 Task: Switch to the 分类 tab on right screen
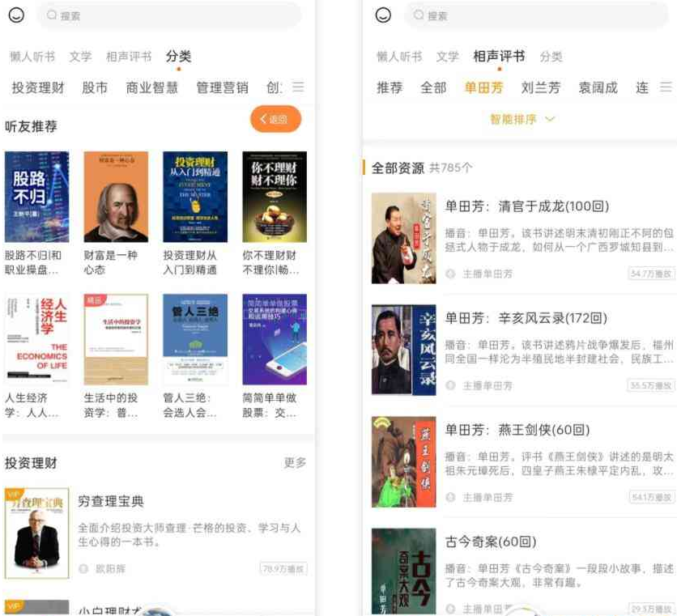pos(551,57)
